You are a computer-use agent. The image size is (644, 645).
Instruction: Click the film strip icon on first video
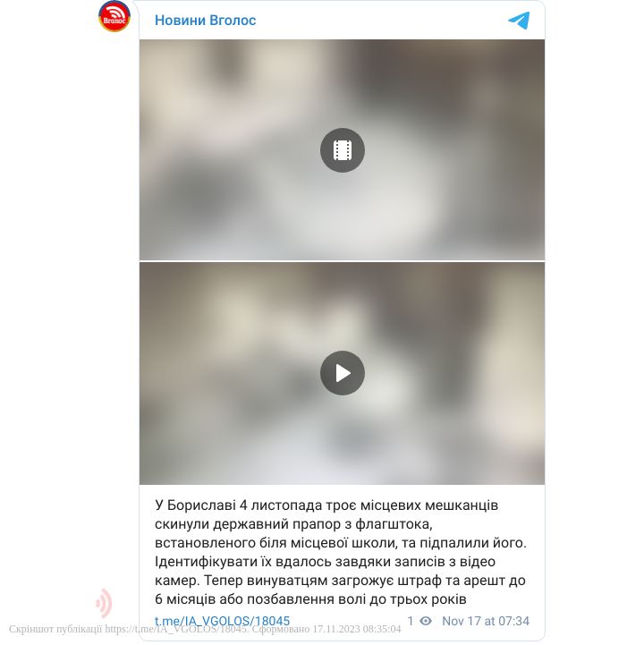(x=343, y=150)
